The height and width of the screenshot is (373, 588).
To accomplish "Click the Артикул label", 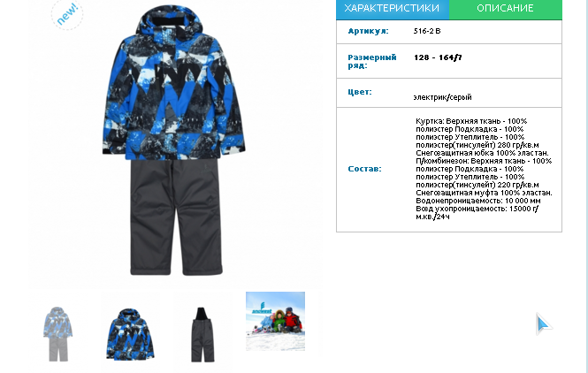I will coord(368,31).
